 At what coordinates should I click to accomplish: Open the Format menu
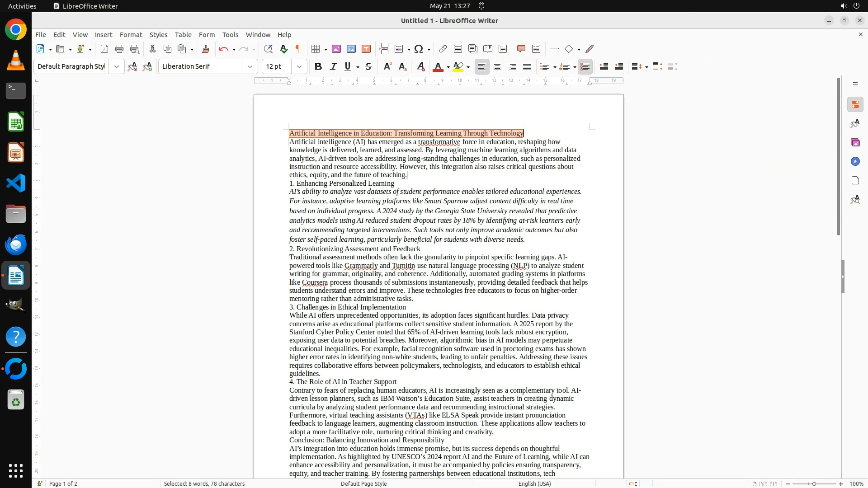pos(131,34)
